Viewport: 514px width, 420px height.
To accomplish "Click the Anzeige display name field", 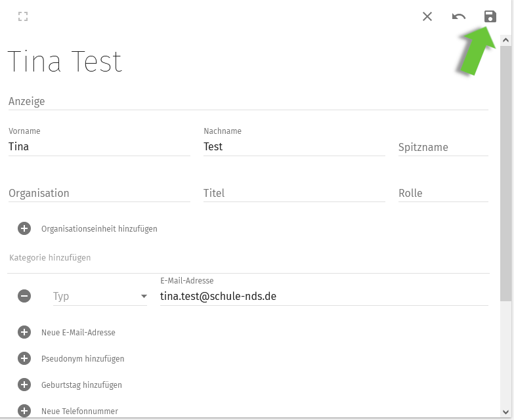I will pyautogui.click(x=248, y=102).
